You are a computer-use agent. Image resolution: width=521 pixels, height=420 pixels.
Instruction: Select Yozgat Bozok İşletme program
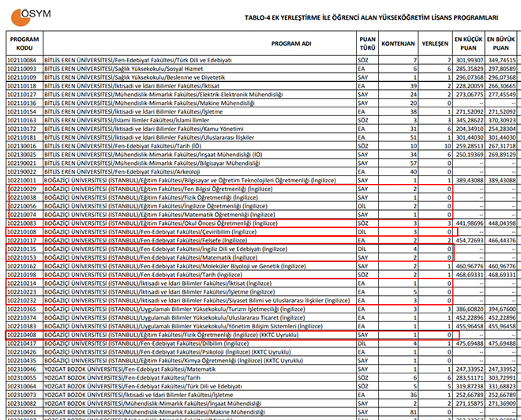coord(138,395)
